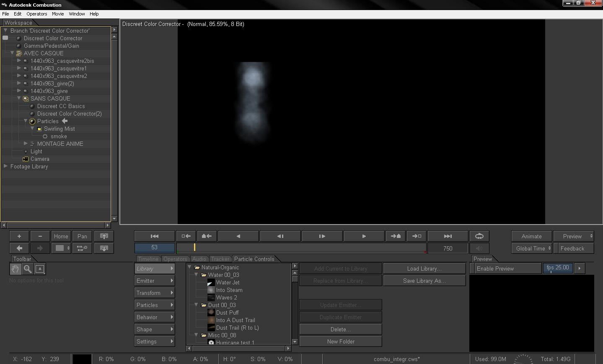Open the File menu

[x=5, y=14]
